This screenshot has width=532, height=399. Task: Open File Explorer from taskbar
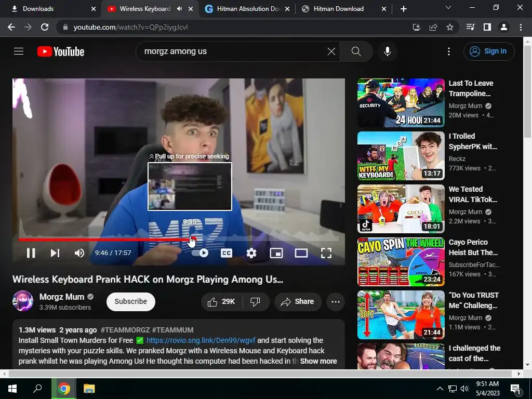click(x=89, y=389)
